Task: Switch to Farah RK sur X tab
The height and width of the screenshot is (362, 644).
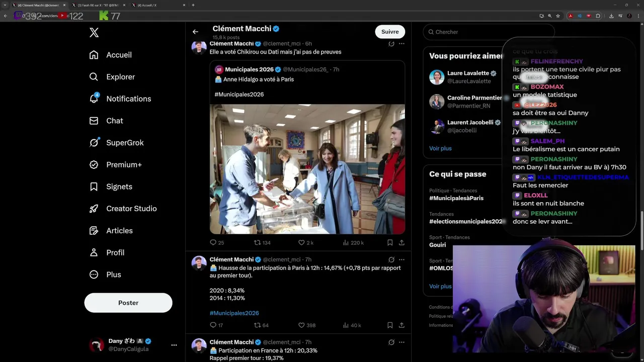Action: (x=99, y=5)
